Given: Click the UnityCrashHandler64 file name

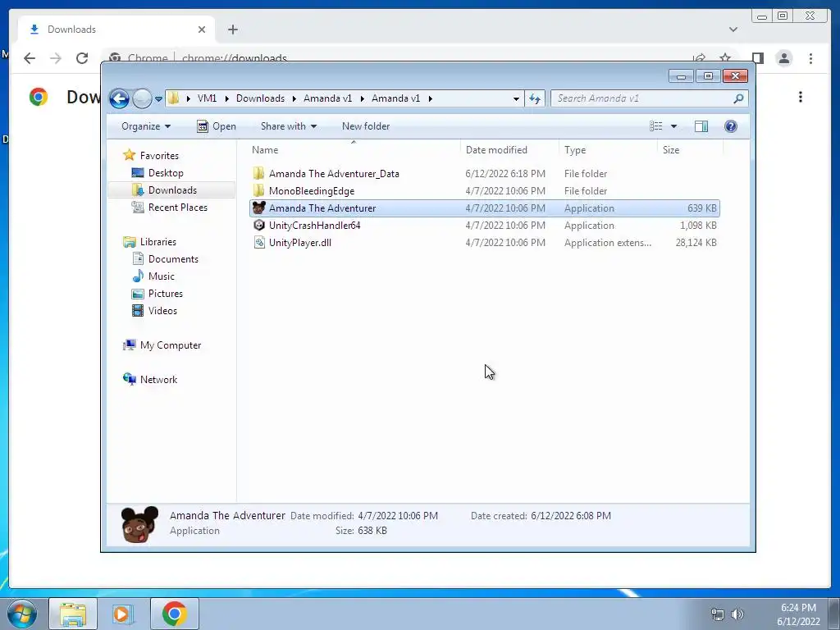Looking at the screenshot, I should [314, 225].
